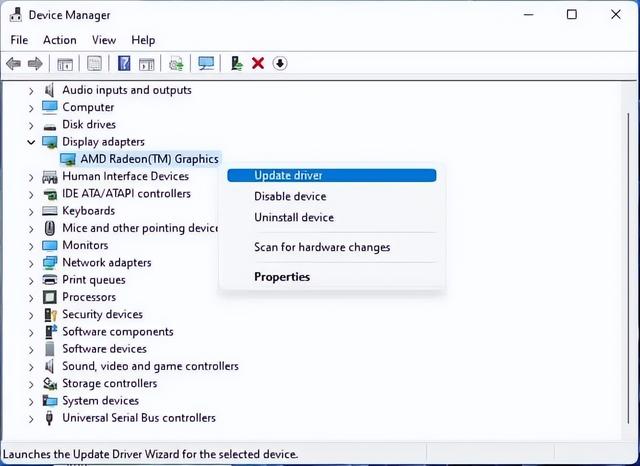Toggle the Show/Hide Console Tree toolbar icon
Viewport: 640px width, 466px height.
click(x=65, y=64)
